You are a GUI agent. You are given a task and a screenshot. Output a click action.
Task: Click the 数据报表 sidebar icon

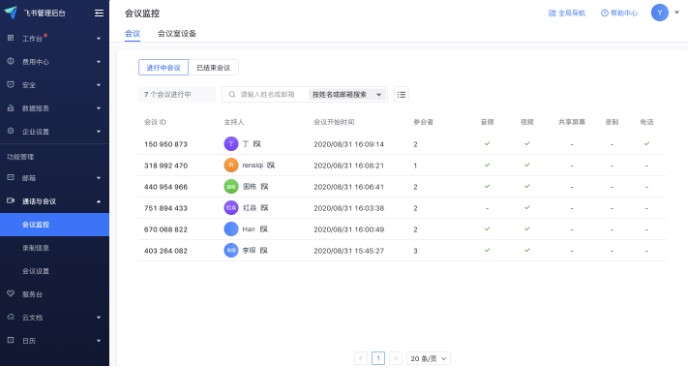11,108
